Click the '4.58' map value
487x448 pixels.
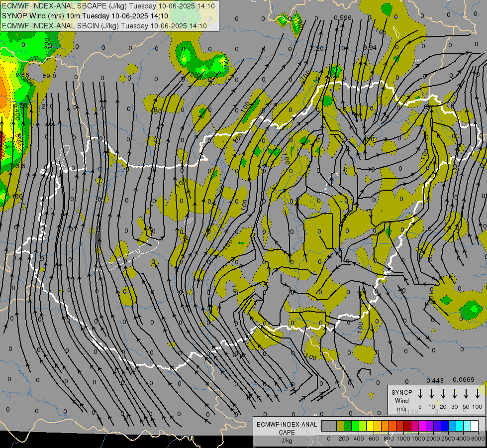point(20,106)
